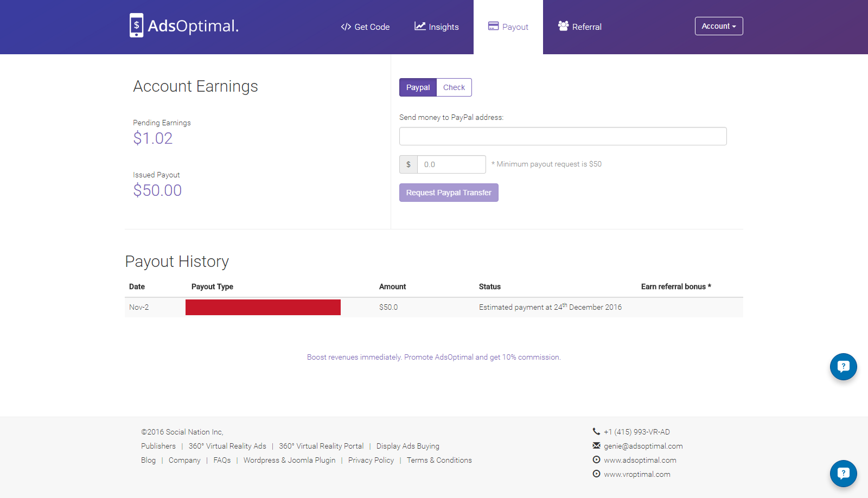This screenshot has width=868, height=498.
Task: Open the Boost revenues commission promo link
Action: point(434,357)
